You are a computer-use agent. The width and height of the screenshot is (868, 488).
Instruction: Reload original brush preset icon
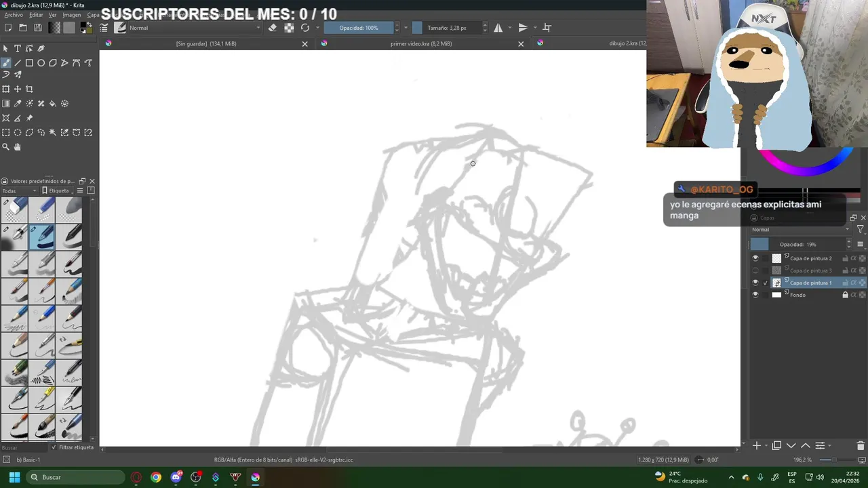tap(305, 28)
